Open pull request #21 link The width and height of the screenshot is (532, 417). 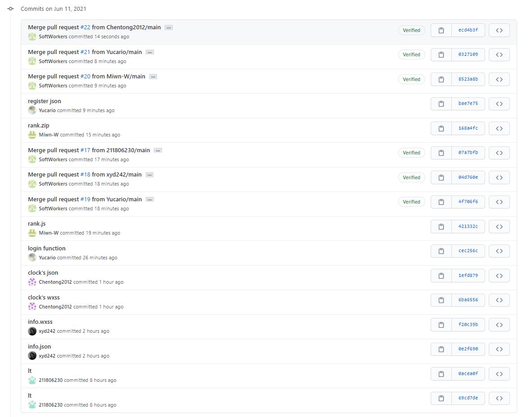pos(85,52)
